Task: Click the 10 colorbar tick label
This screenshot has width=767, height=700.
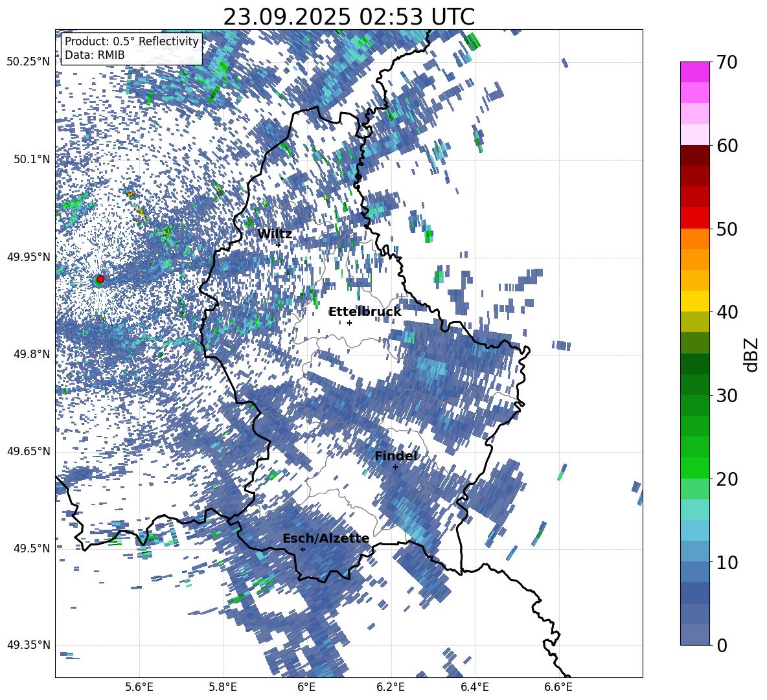Action: 726,562
